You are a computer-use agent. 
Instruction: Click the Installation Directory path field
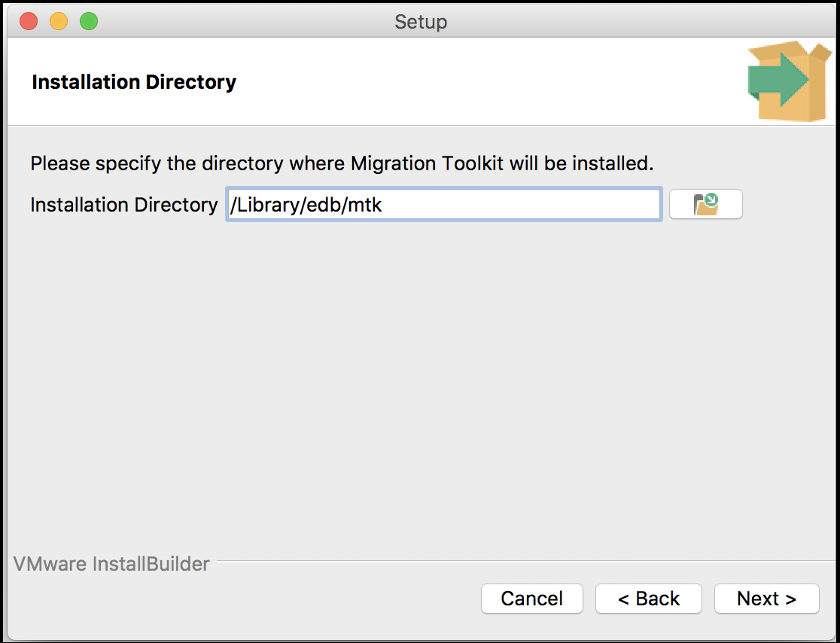[x=443, y=204]
